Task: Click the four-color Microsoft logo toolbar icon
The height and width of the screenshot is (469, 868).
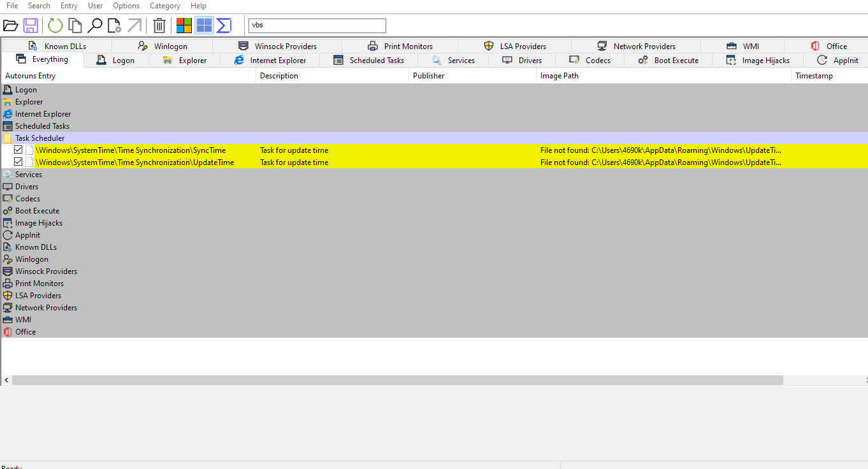Action: pyautogui.click(x=184, y=25)
